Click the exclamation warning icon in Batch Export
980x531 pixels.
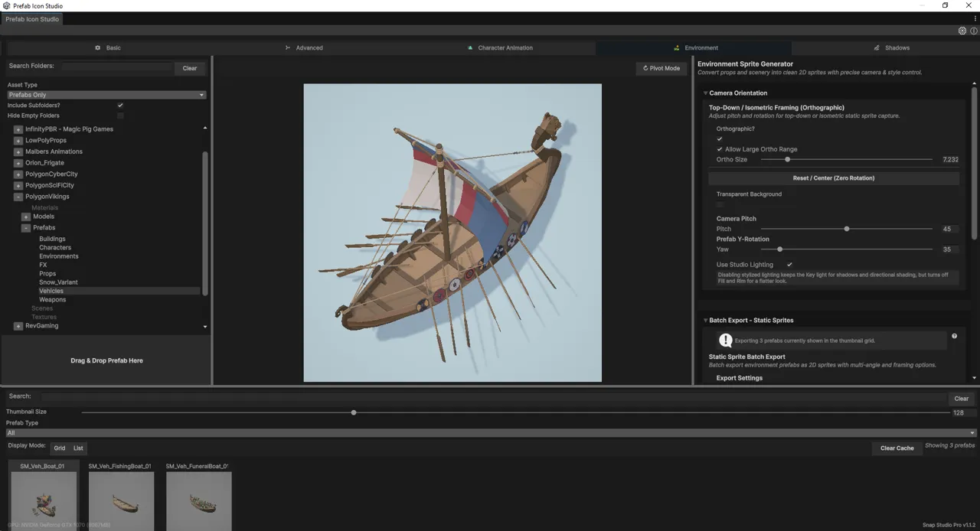[725, 340]
